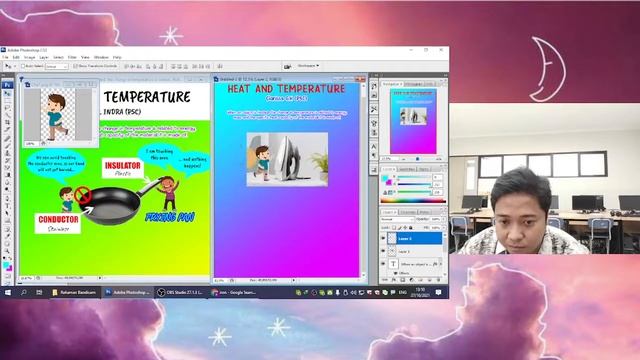Select the Rectangular Marquee tool
This screenshot has height=360, width=640.
coord(7,101)
